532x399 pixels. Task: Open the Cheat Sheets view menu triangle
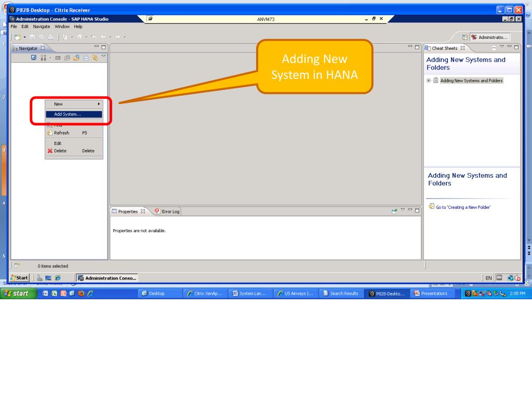click(502, 46)
